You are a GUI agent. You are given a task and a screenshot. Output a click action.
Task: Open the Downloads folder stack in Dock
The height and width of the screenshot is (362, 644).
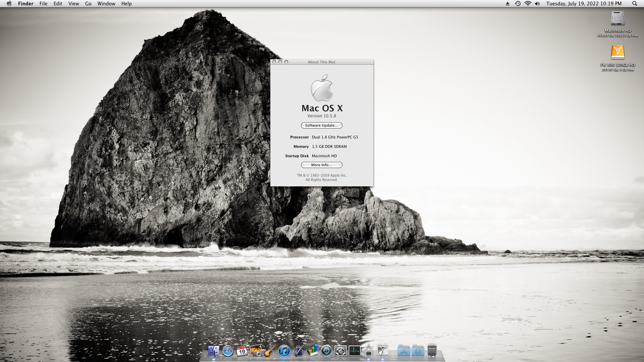(418, 351)
